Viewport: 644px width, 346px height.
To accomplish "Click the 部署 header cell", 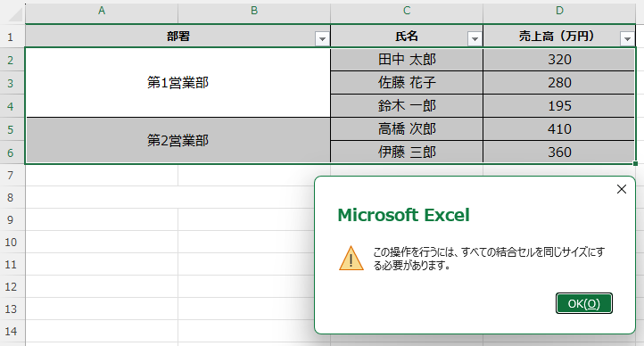I will coord(178,37).
